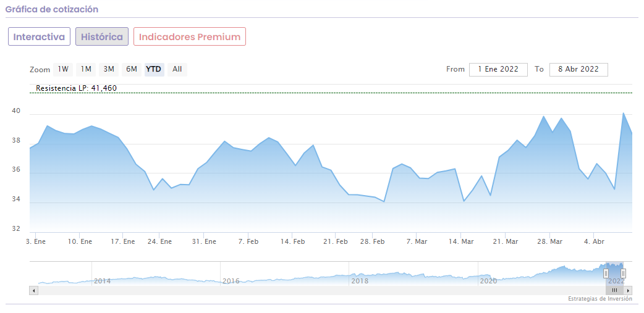This screenshot has height=313, width=644.
Task: Click the navigator scrollbar thumb
Action: click(614, 290)
